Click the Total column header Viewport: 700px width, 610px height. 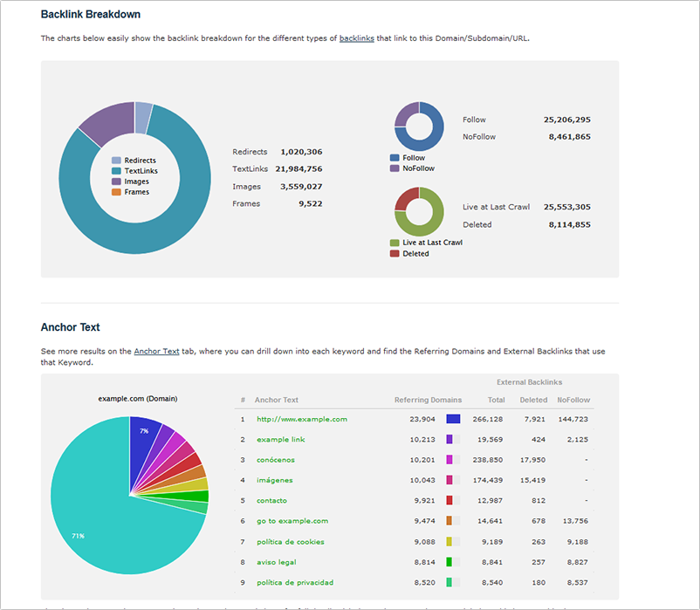pyautogui.click(x=496, y=400)
